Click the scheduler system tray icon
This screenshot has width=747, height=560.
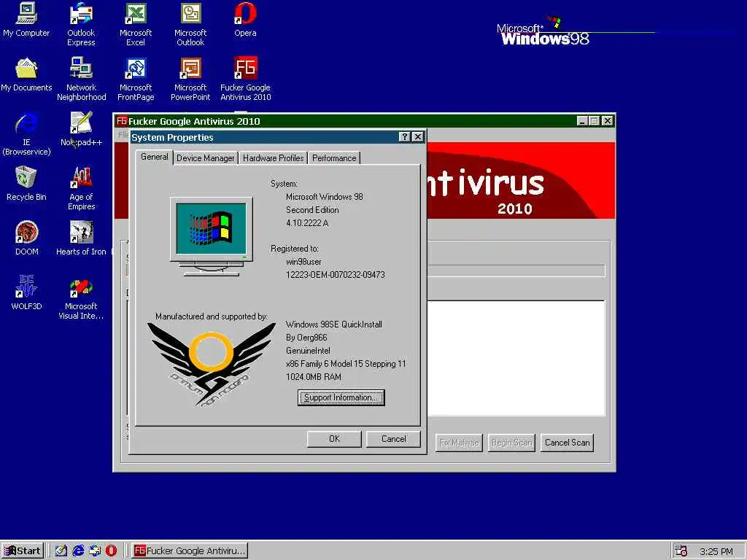(681, 551)
